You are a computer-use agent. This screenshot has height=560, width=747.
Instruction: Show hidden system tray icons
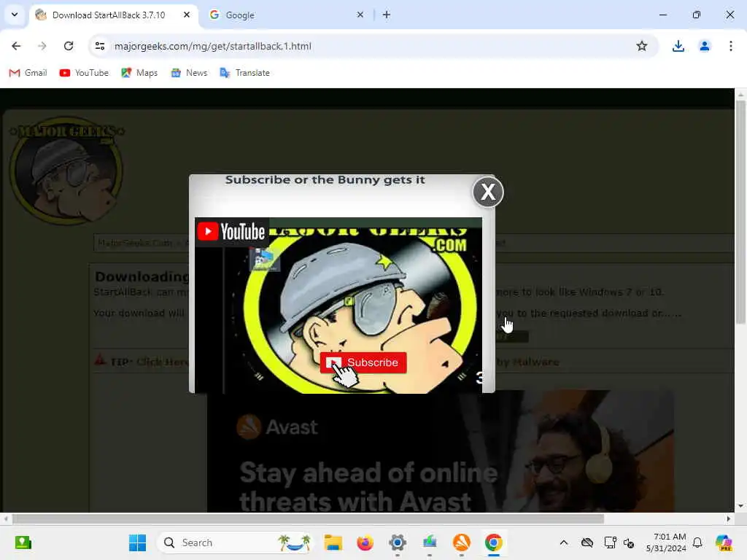(x=564, y=542)
